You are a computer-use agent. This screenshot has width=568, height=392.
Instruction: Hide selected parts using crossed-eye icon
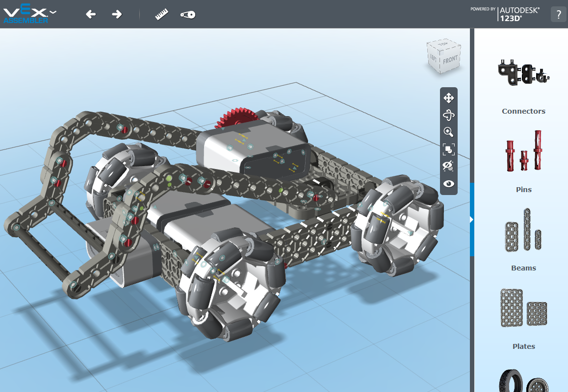click(448, 166)
